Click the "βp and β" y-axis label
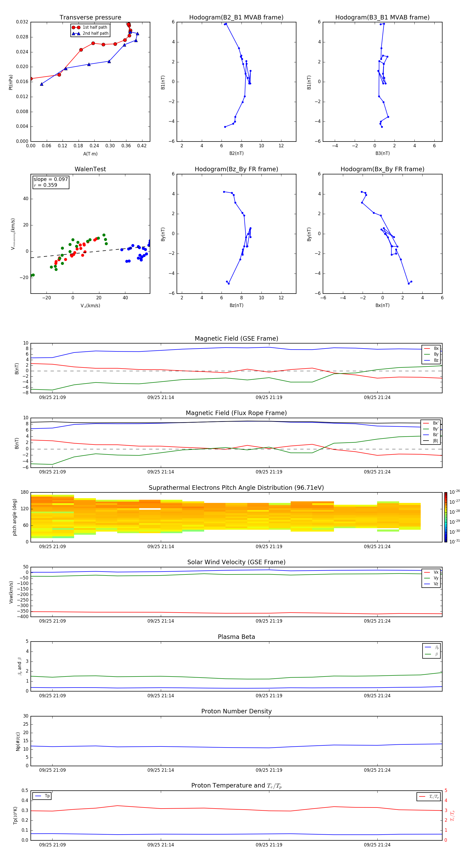Screen dimensions: 473x868 click(19, 667)
